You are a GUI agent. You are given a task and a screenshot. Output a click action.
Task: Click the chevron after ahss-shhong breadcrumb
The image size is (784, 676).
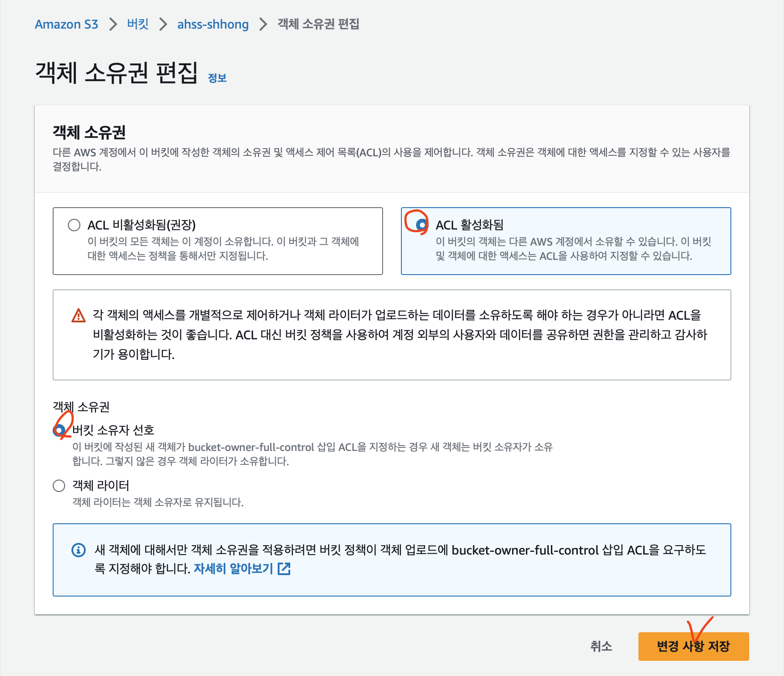[263, 24]
